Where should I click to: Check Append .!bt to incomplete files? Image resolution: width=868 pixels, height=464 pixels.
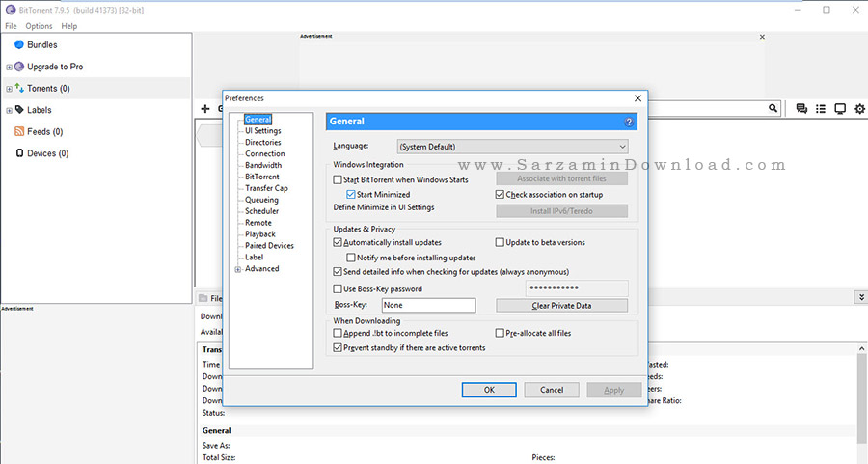click(x=338, y=333)
